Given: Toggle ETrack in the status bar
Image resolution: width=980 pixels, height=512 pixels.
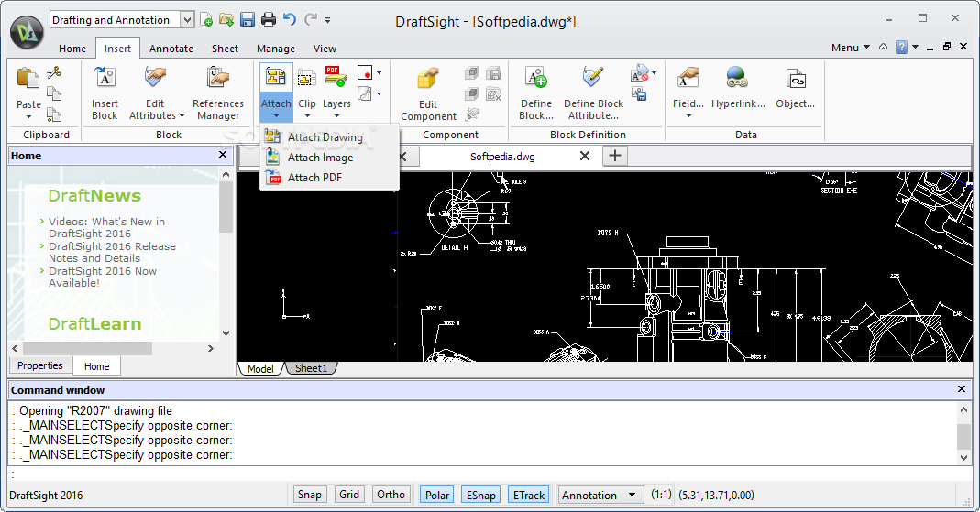Looking at the screenshot, I should 529,496.
